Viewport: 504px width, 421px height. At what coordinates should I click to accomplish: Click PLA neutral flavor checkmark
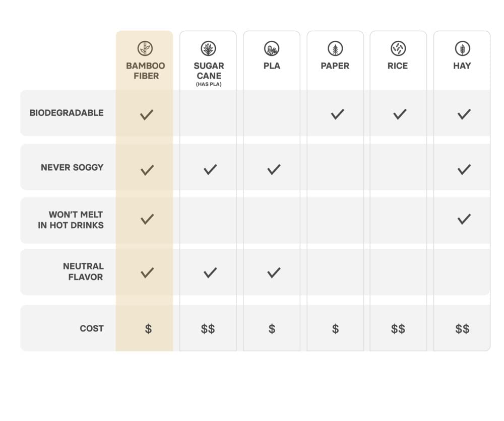274,272
